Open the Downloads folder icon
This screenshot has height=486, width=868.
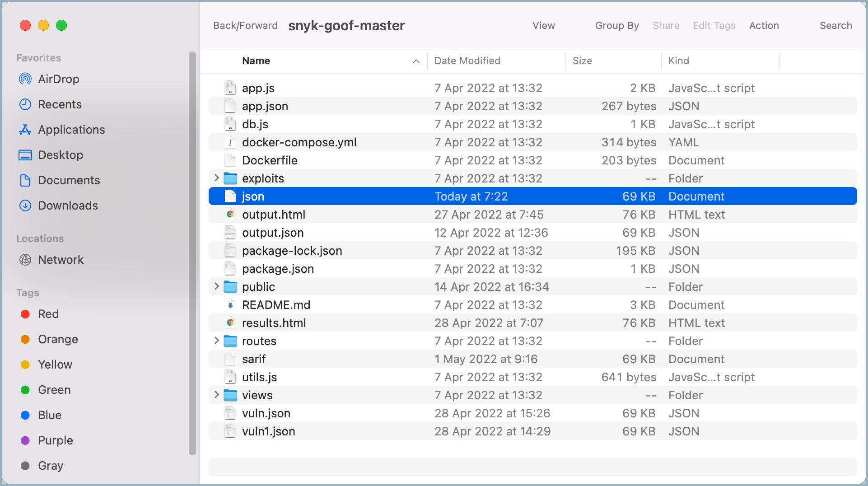pos(26,206)
